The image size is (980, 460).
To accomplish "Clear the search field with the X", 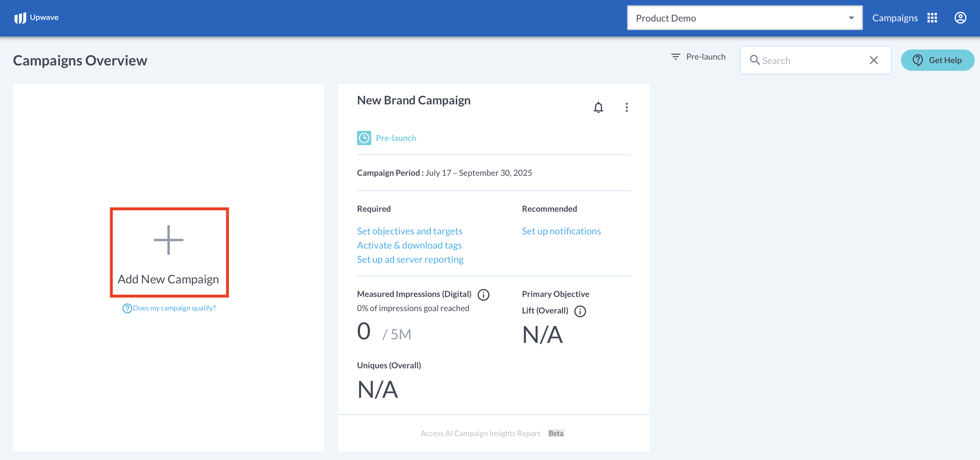I will click(874, 60).
